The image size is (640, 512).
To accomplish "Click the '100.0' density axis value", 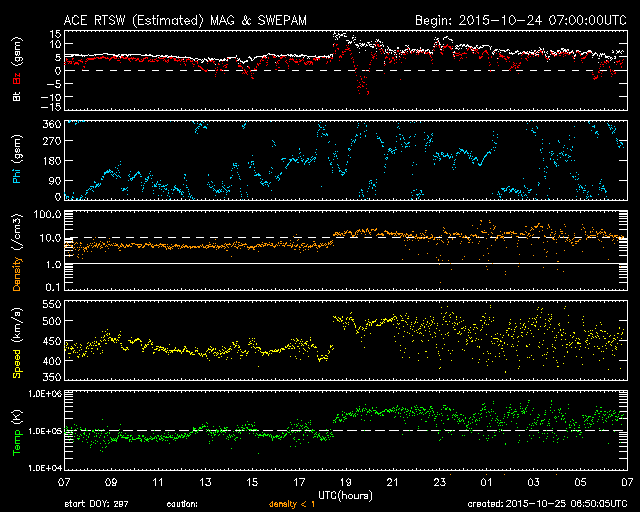I will (x=47, y=214).
